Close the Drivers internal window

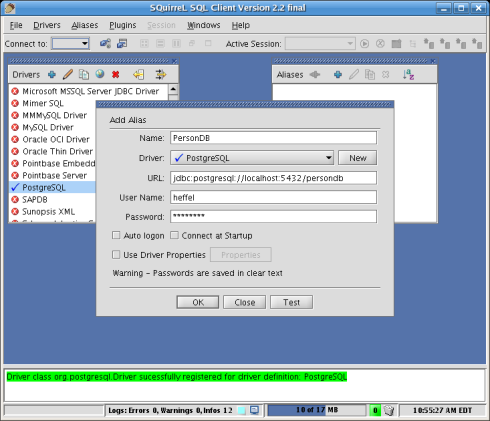tap(174, 61)
